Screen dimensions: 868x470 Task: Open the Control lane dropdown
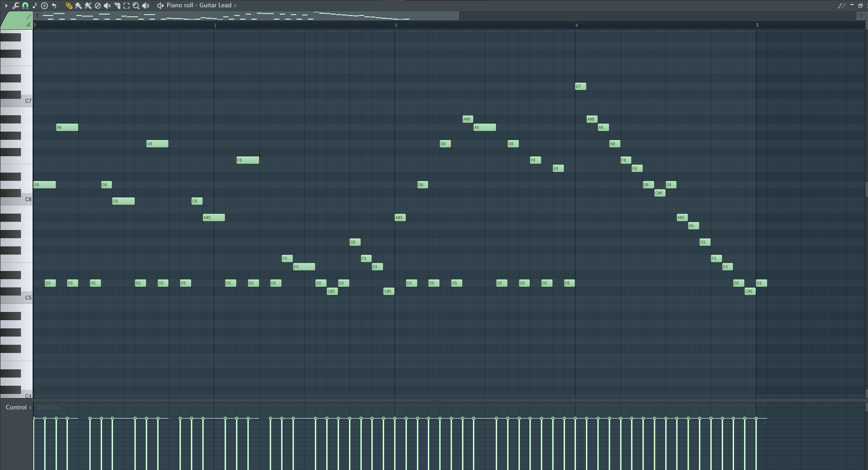[18, 407]
